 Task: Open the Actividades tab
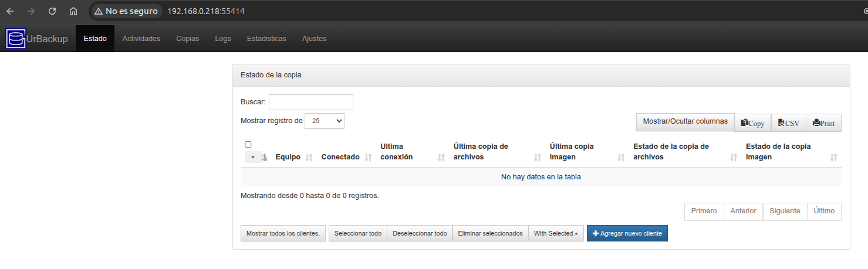click(141, 39)
